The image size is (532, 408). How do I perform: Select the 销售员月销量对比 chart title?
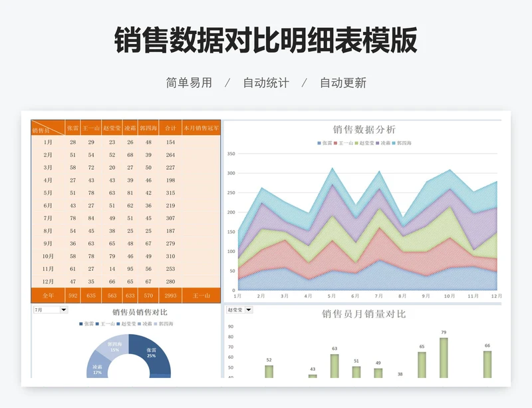[364, 314]
